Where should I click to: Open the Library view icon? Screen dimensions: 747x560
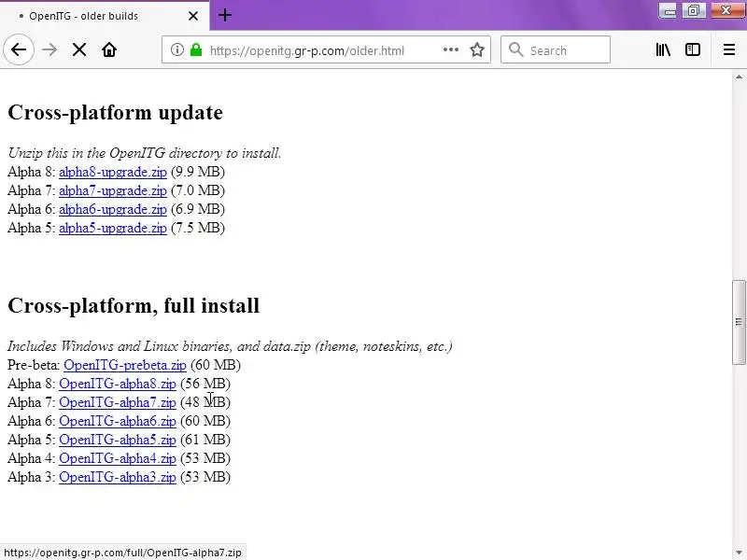(x=663, y=49)
